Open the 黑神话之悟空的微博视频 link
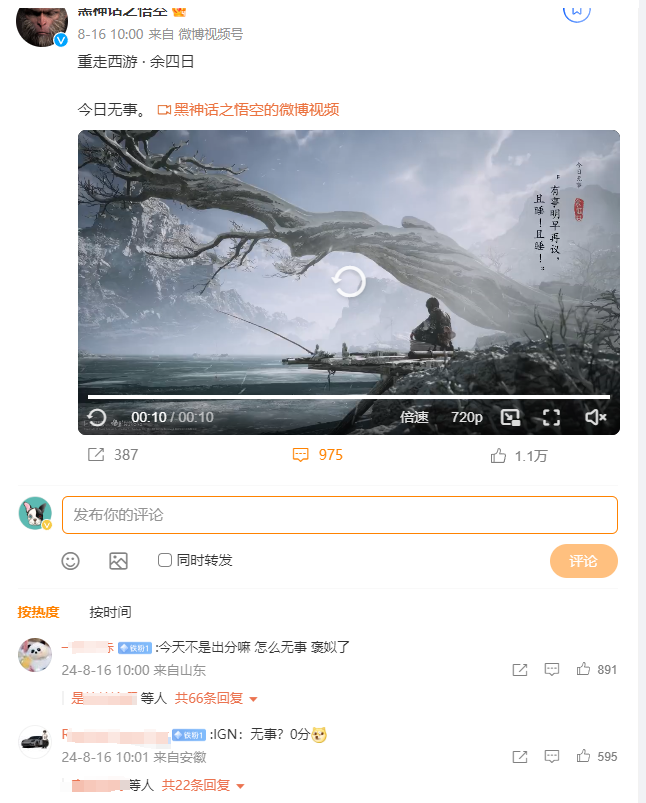The width and height of the screenshot is (646, 803). point(248,110)
